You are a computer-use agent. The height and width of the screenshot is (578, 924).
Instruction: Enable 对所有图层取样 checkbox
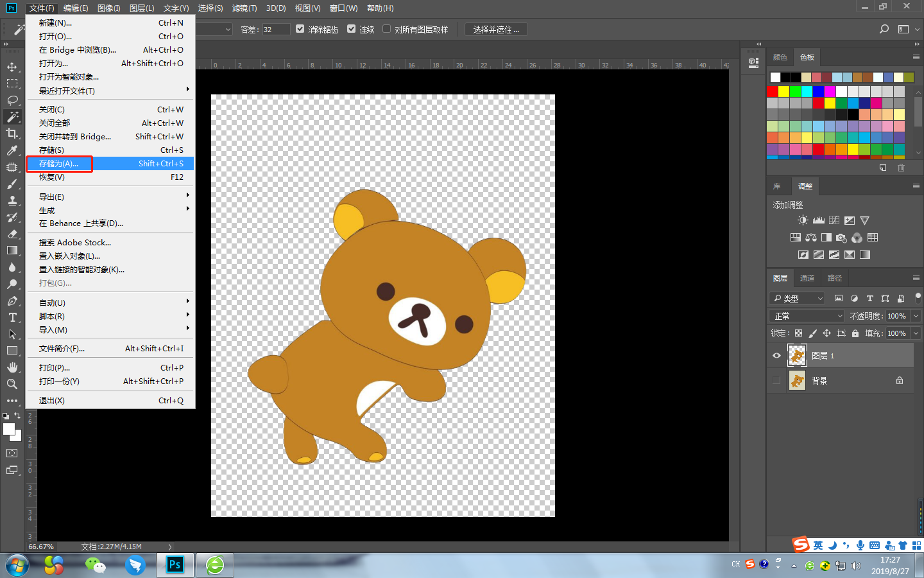click(x=386, y=29)
